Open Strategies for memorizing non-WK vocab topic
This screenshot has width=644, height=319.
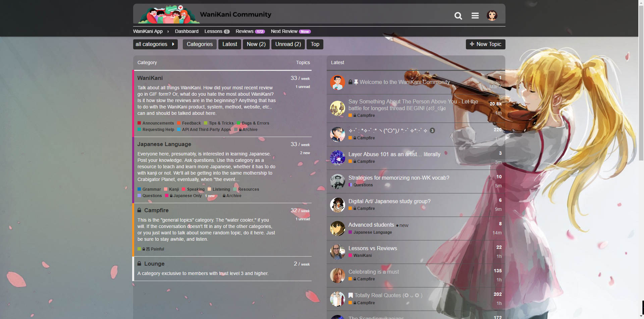pos(398,178)
